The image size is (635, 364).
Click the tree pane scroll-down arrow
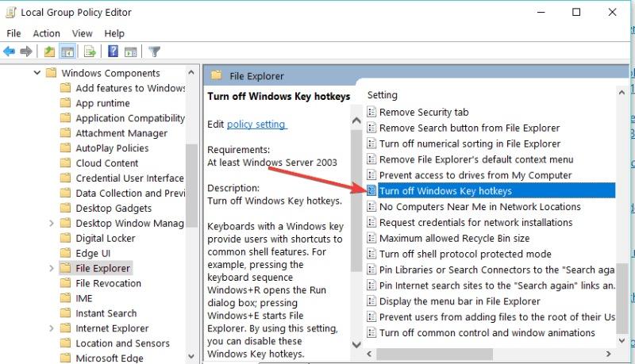191,356
